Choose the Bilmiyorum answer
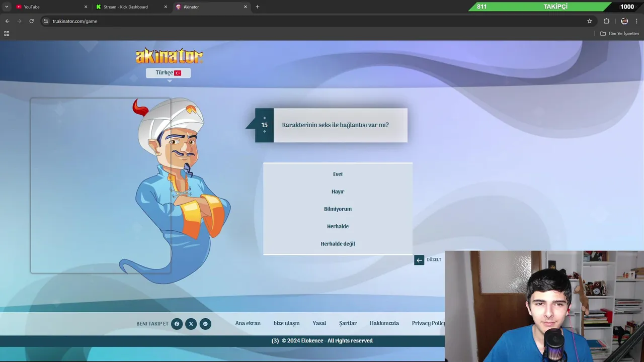 pos(338,209)
